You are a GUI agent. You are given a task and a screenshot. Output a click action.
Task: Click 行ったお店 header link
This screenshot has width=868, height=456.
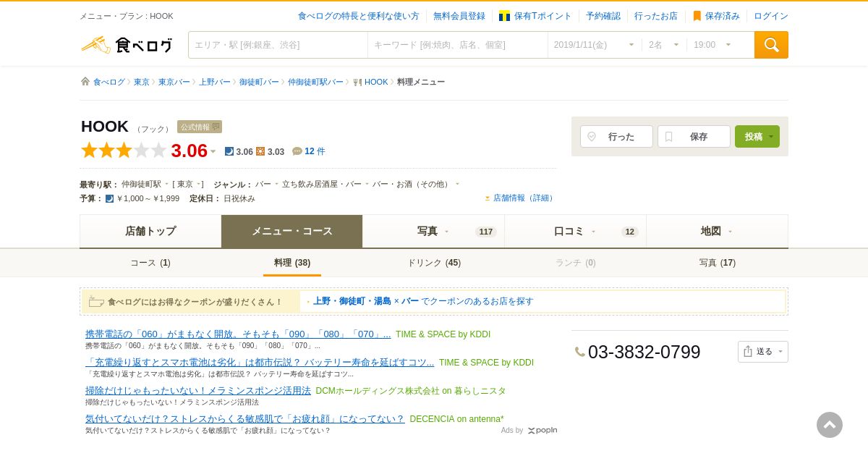[x=656, y=16]
